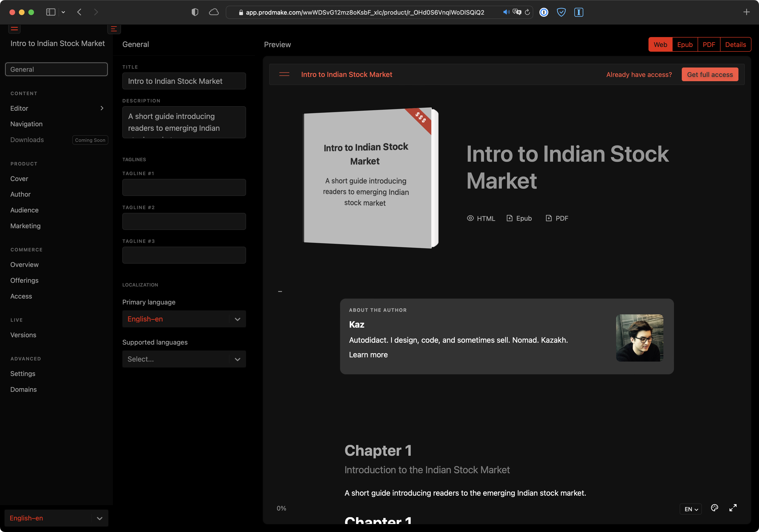The width and height of the screenshot is (759, 532).
Task: Open the EN language selector in preview
Action: point(691,509)
